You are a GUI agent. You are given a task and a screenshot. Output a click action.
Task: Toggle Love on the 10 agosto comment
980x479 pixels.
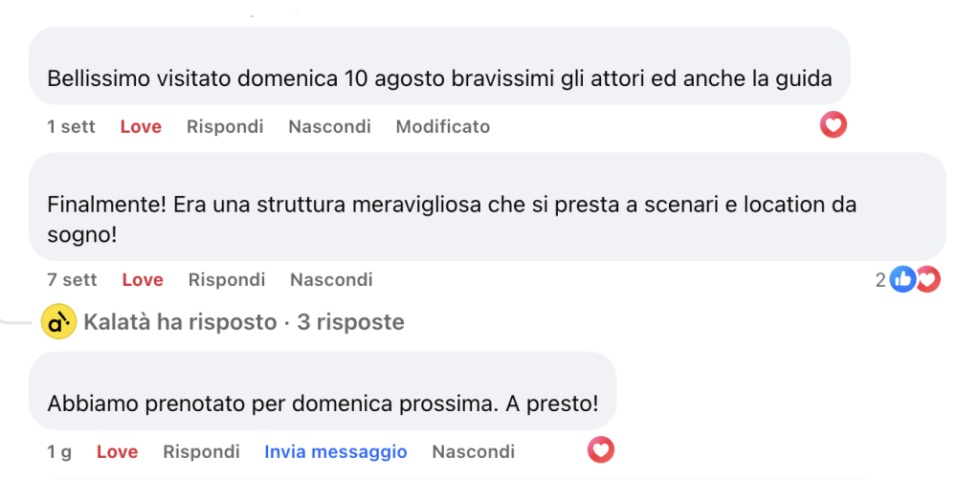pyautogui.click(x=141, y=127)
